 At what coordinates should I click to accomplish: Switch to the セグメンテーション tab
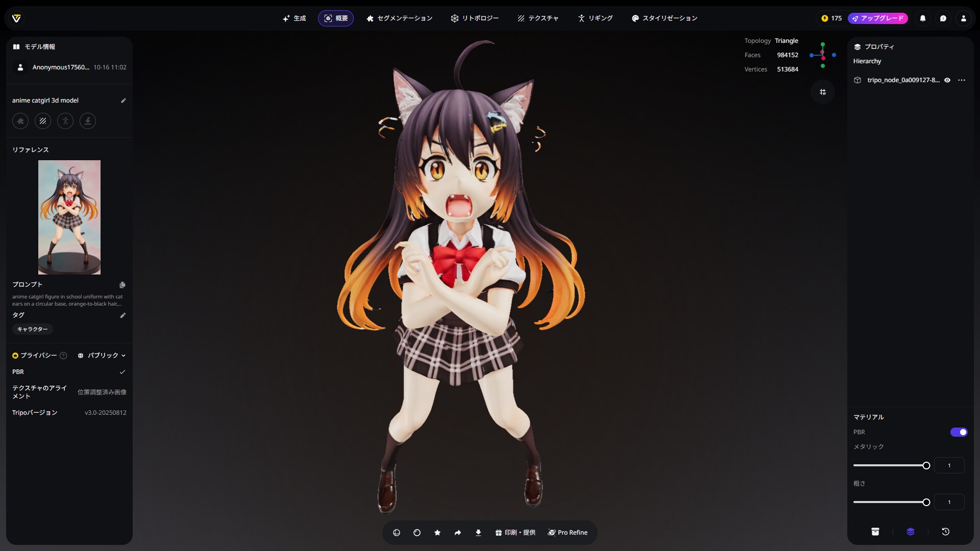(400, 18)
